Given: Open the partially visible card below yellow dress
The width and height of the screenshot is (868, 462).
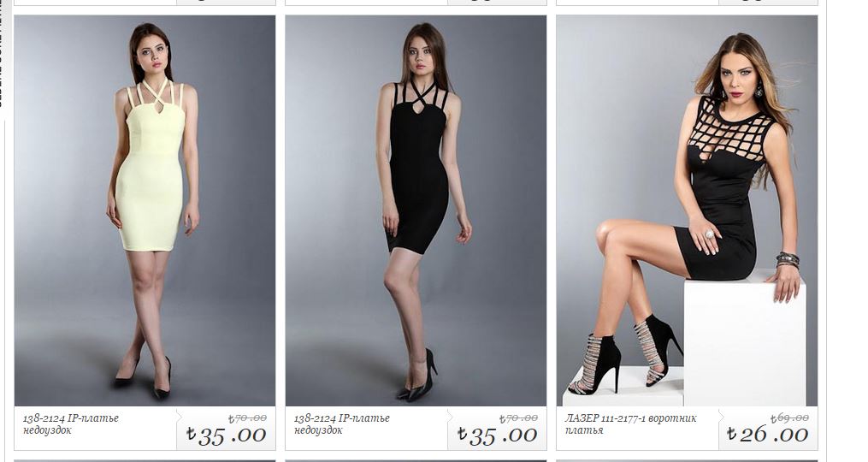Looking at the screenshot, I should coord(145,460).
